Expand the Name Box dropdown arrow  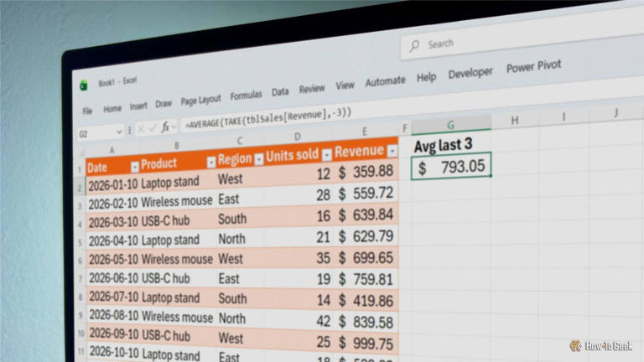tap(119, 132)
